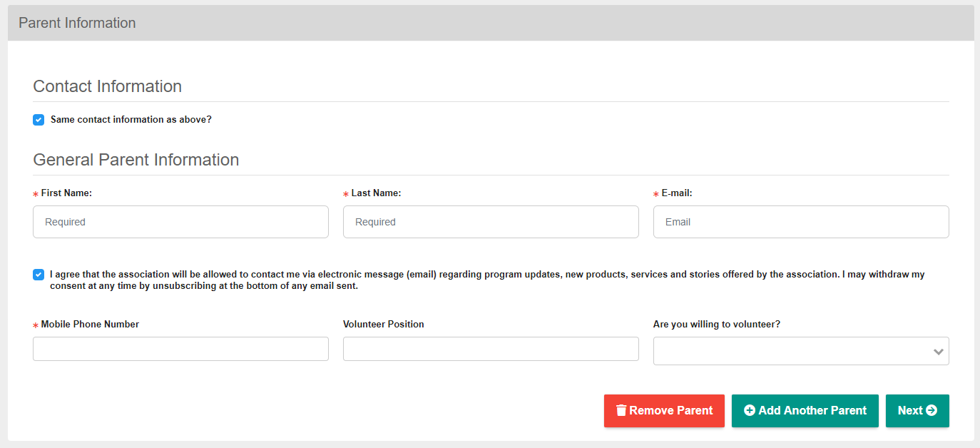Click the plus-circle icon on Add Another Parent
Screen dimensions: 980x448
(x=750, y=410)
